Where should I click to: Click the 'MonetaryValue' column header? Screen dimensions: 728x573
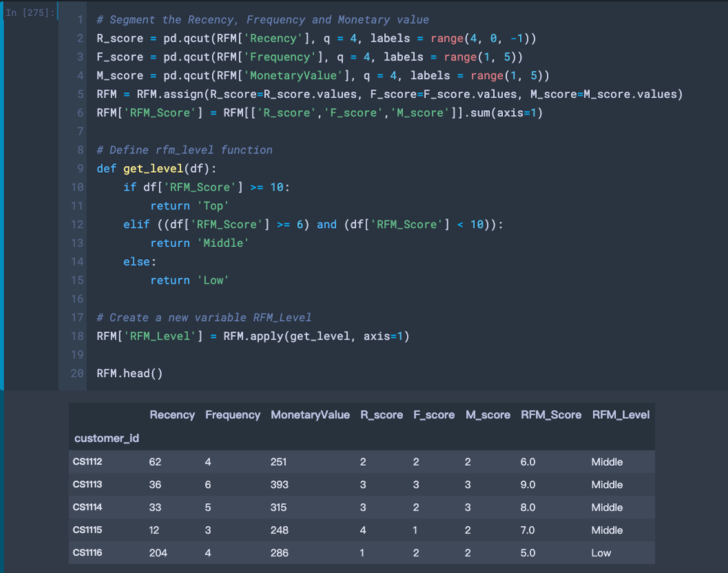[x=310, y=415]
